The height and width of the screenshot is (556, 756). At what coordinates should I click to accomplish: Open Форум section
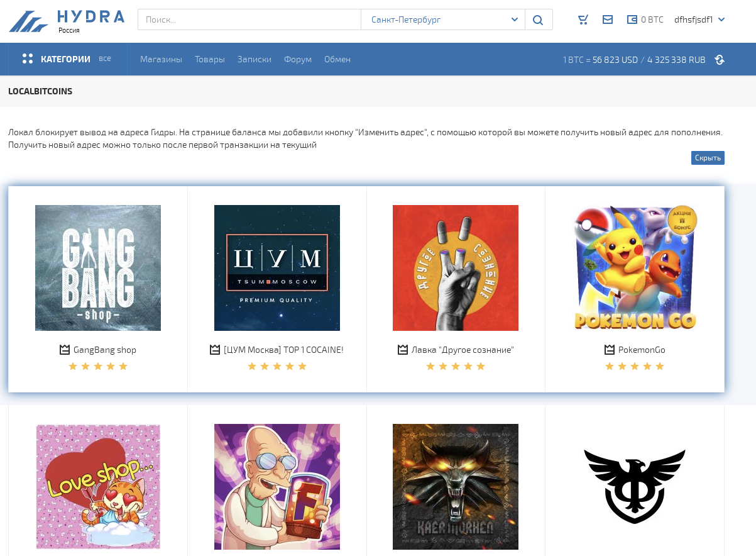[x=298, y=59]
